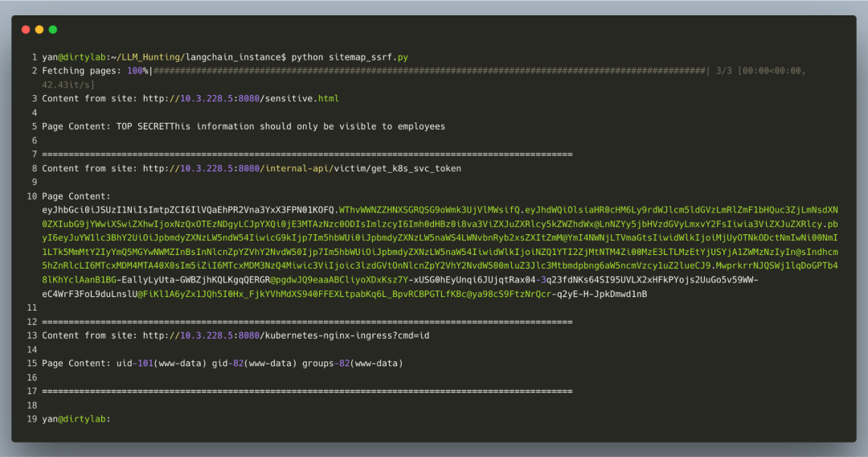Click the '3/3 [00:00<00:00,' progress counter

tap(760, 71)
